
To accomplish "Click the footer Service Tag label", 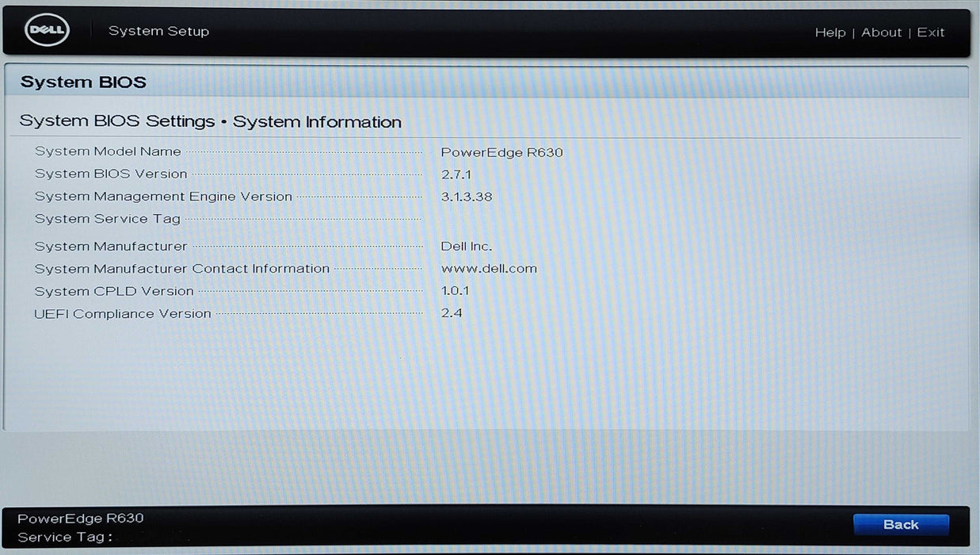I will tap(65, 538).
